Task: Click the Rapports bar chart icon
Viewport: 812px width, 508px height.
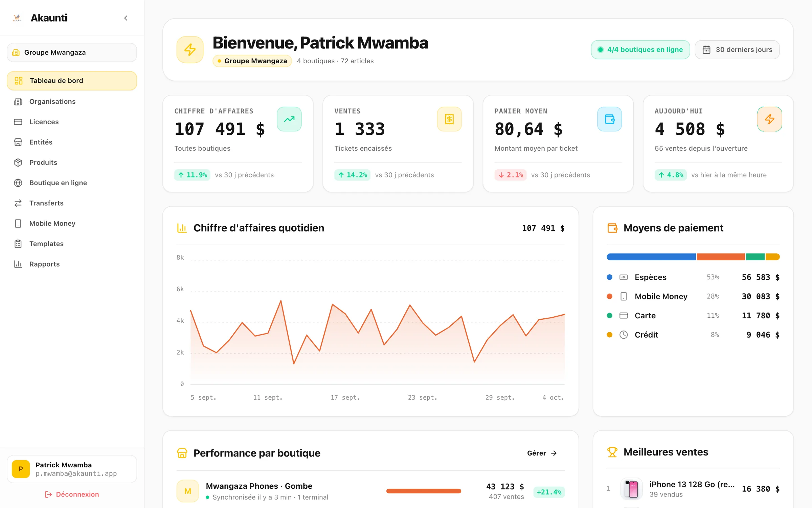Action: pos(18,264)
